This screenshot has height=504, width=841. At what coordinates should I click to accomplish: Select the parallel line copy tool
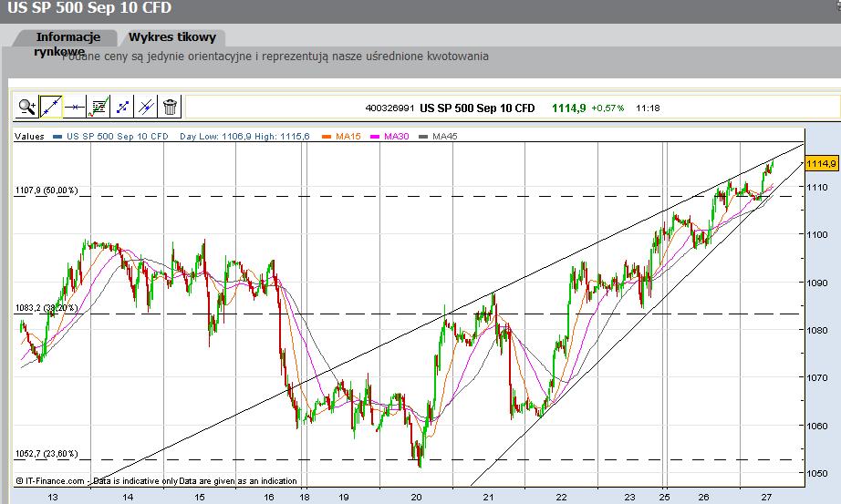[146, 107]
